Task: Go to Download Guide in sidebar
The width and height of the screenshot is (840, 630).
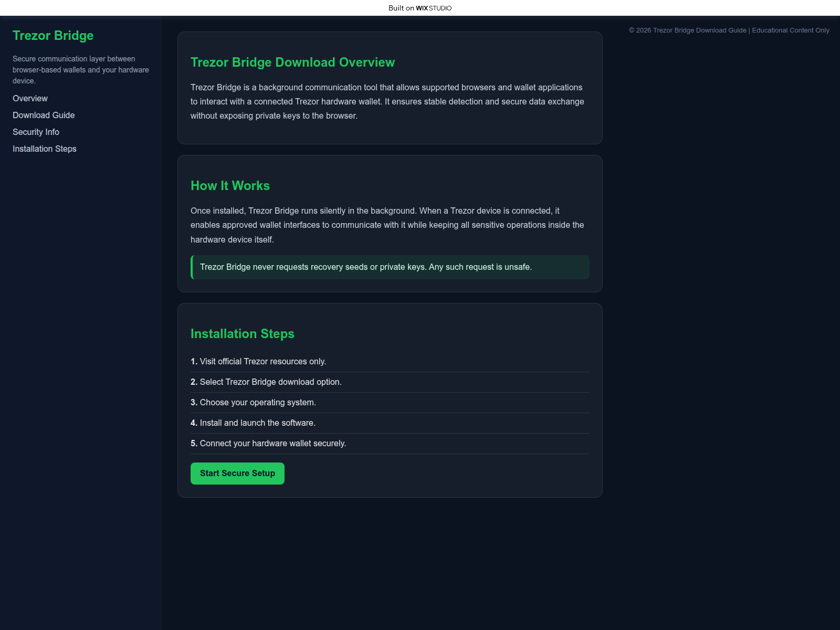Action: tap(44, 115)
